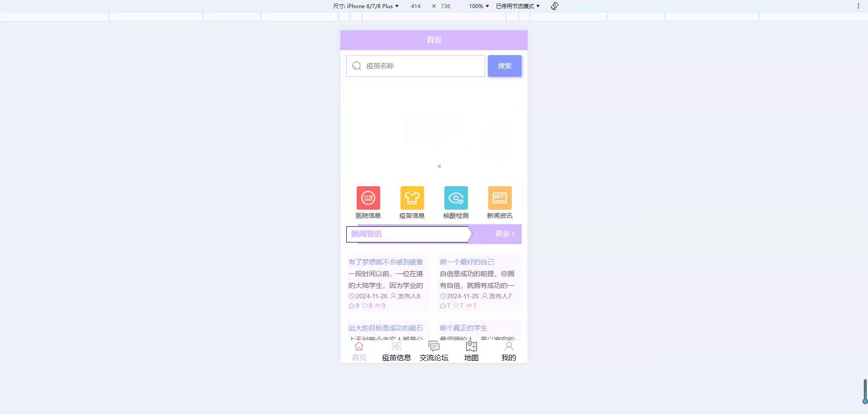Open the DevTools three-dot options menu
868x414 pixels.
tap(858, 6)
